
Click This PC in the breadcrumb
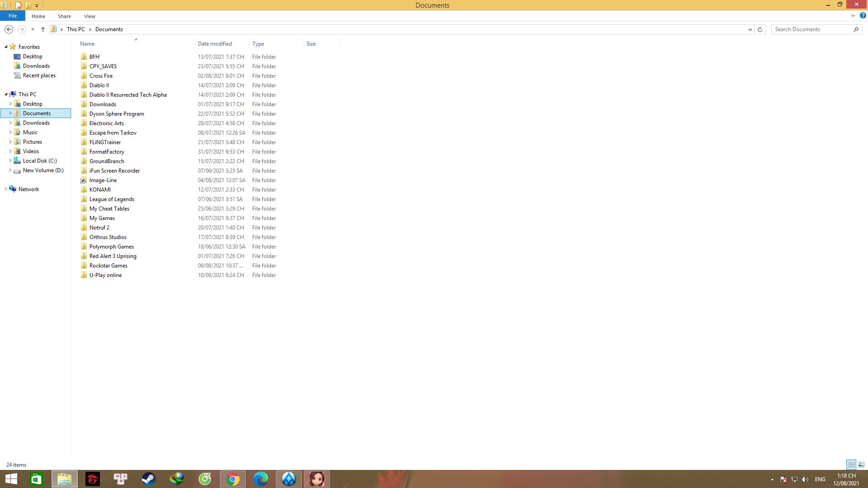pyautogui.click(x=75, y=29)
